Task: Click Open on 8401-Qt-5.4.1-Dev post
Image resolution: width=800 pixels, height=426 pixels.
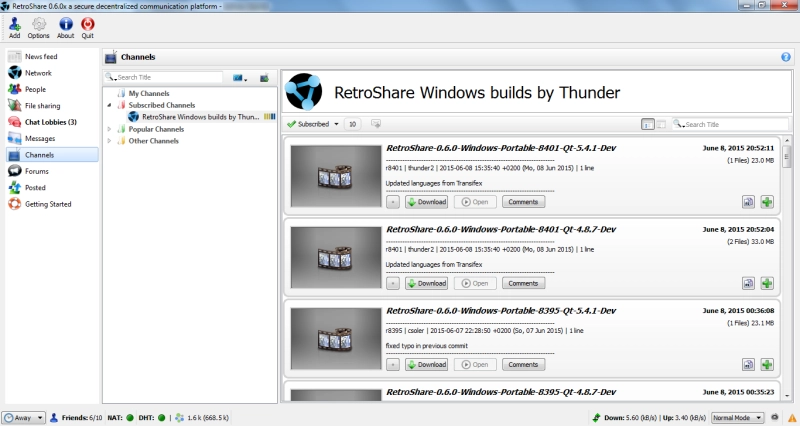Action: pos(475,202)
